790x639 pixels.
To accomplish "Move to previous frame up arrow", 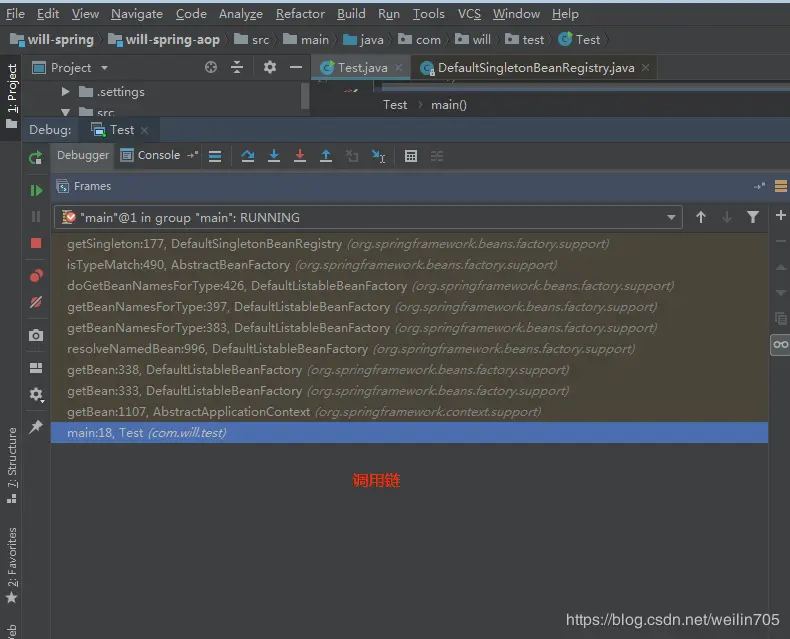I will tap(700, 217).
